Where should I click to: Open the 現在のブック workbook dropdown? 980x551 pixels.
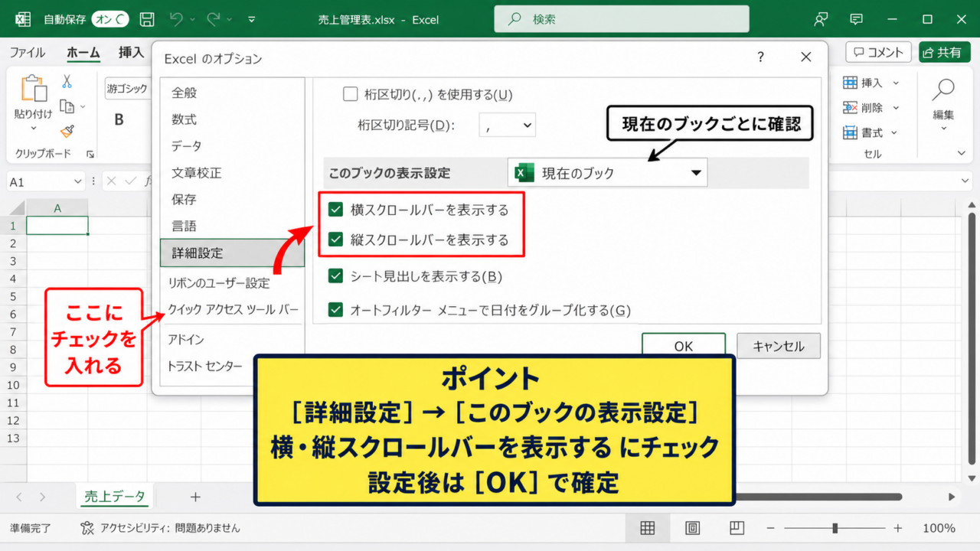coord(607,173)
